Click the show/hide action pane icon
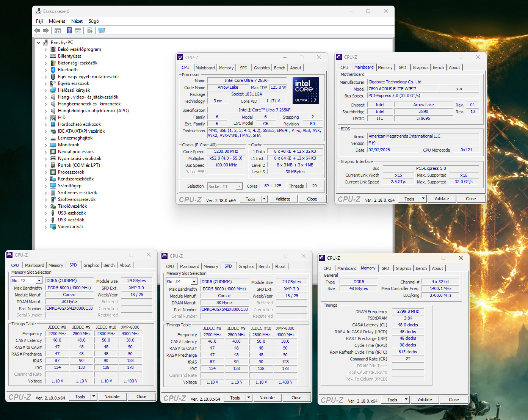Viewport: 528px width, 420px height. point(78,31)
